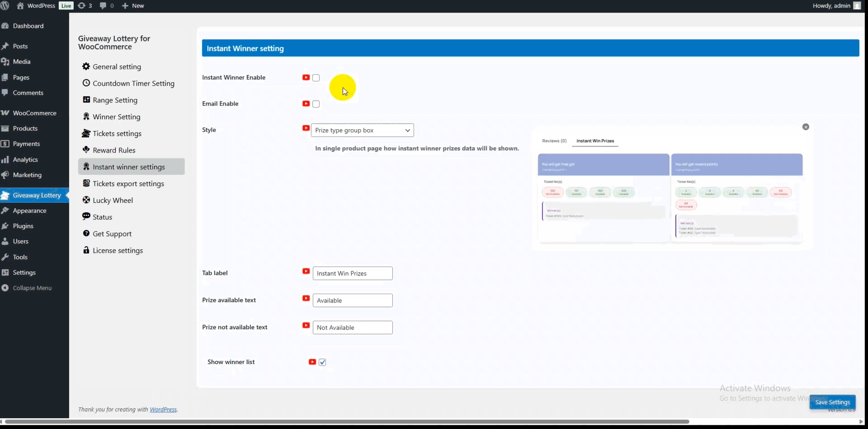This screenshot has height=429, width=868.
Task: Click the Range Setting icon
Action: (86, 100)
